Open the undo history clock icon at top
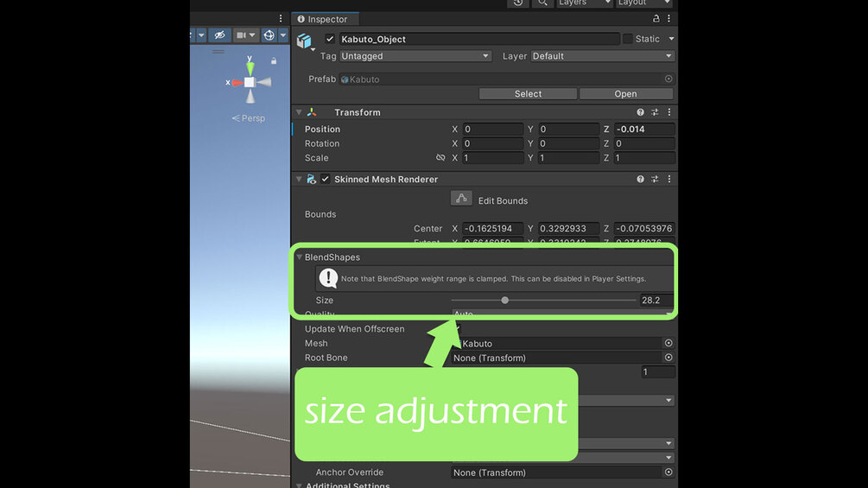This screenshot has height=488, width=868. pyautogui.click(x=518, y=3)
